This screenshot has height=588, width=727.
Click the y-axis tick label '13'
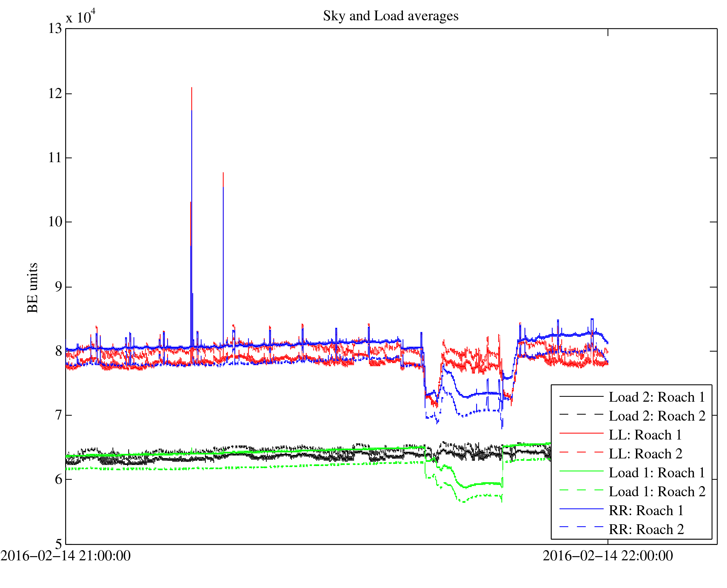pyautogui.click(x=55, y=29)
